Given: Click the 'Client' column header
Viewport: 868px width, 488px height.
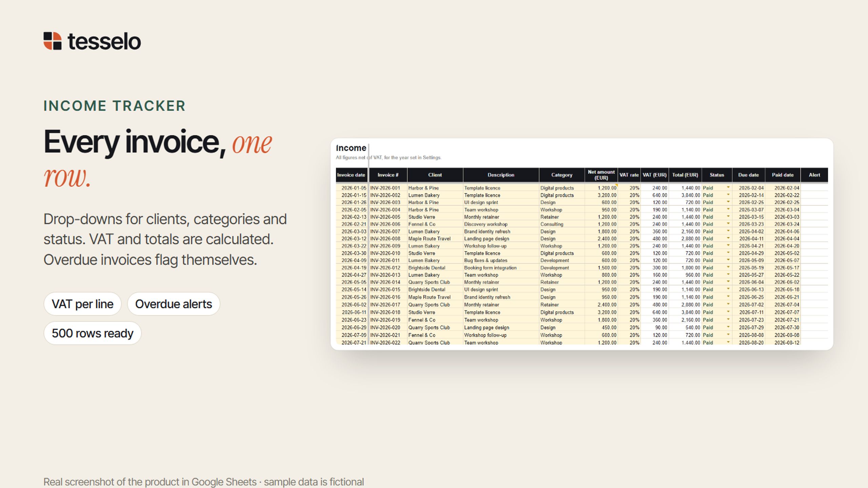Looking at the screenshot, I should 435,175.
